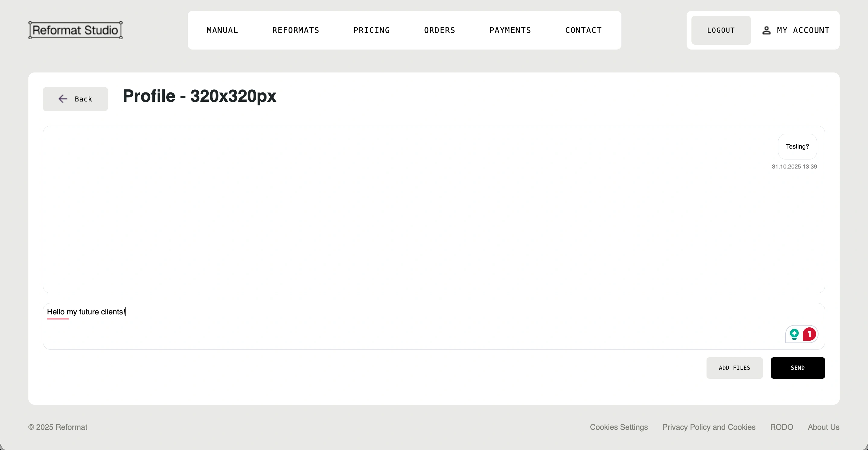The height and width of the screenshot is (450, 868).
Task: Click the red notification badge
Action: (x=809, y=334)
